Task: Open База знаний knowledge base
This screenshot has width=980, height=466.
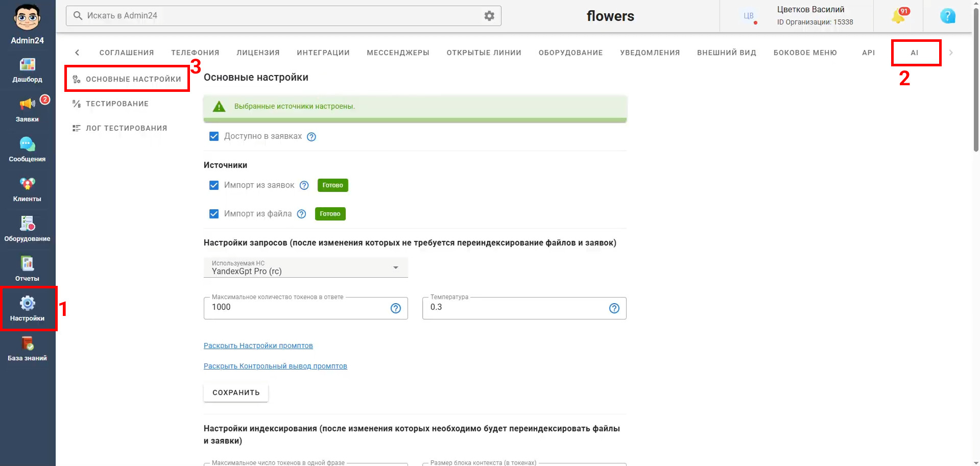Action: [x=28, y=349]
